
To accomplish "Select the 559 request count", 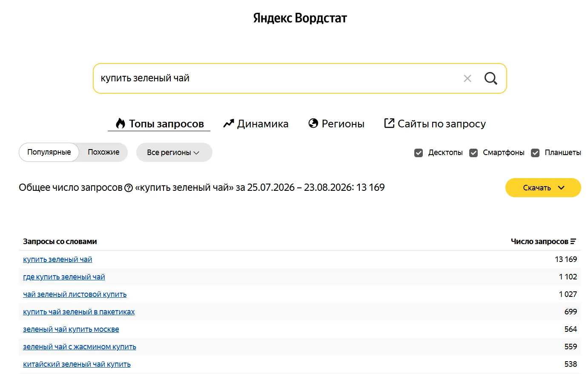I will click(571, 347).
